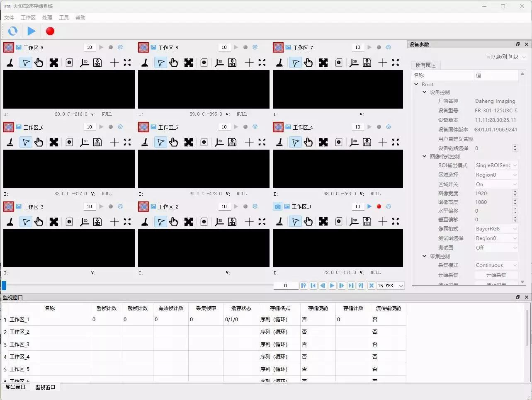Click grey record dot in 工作区_9 header
The image size is (532, 400).
[x=111, y=47]
